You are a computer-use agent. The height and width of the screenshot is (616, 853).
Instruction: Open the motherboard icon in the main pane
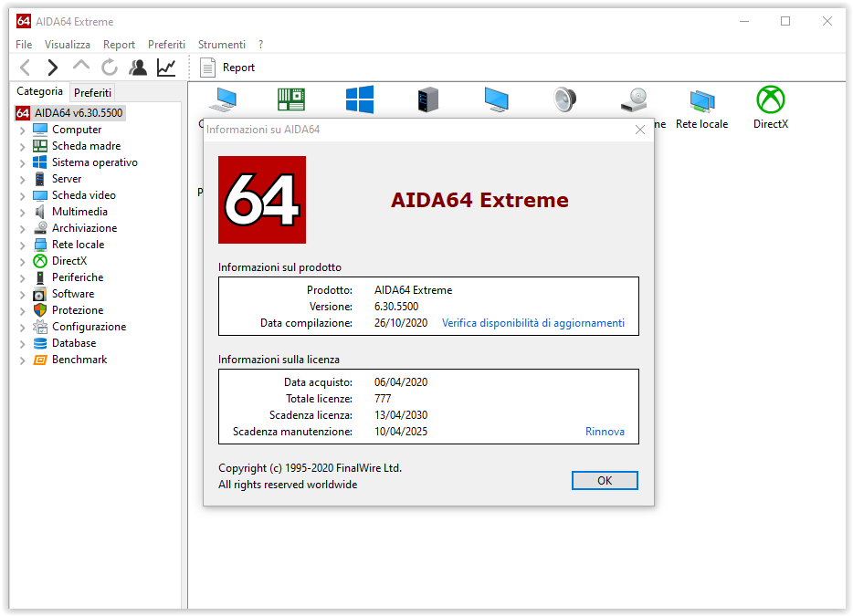coord(291,99)
